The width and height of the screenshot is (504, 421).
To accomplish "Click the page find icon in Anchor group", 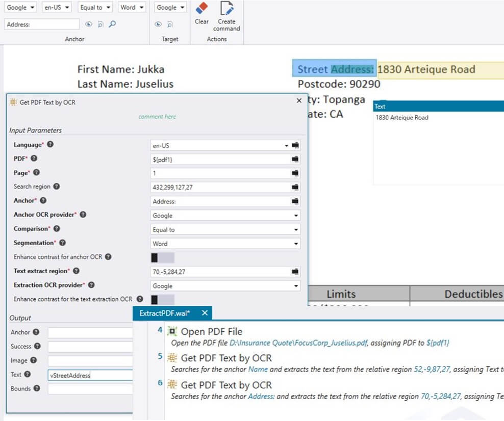I will tap(100, 24).
